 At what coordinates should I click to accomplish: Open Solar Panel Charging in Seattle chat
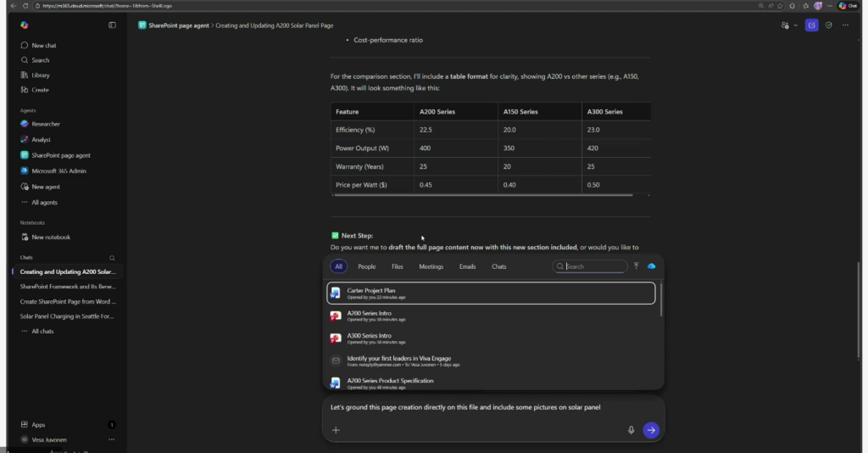[68, 316]
